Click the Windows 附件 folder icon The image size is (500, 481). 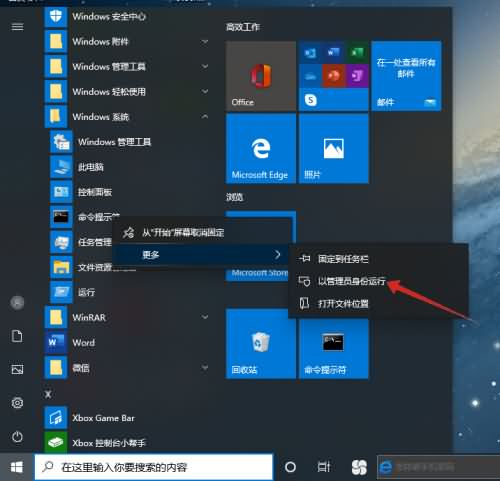click(x=56, y=41)
